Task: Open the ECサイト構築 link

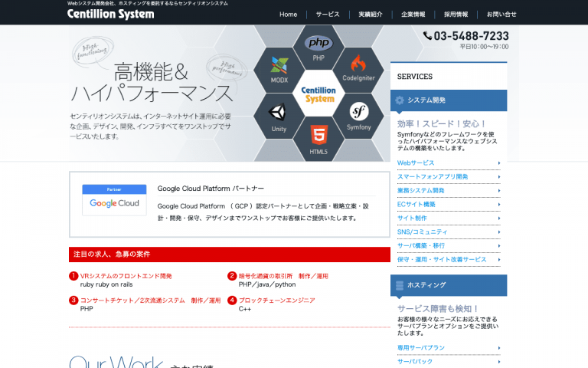Action: coord(416,204)
